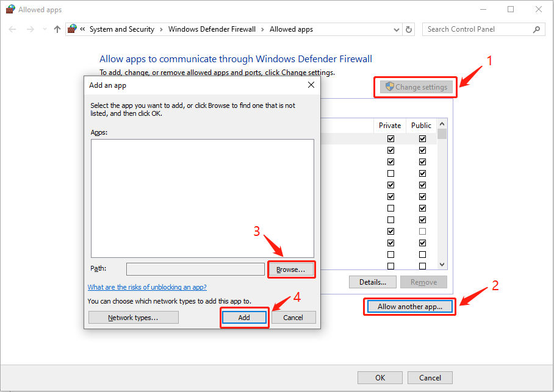Click Cancel beside the OK button
The image size is (554, 392).
(430, 378)
